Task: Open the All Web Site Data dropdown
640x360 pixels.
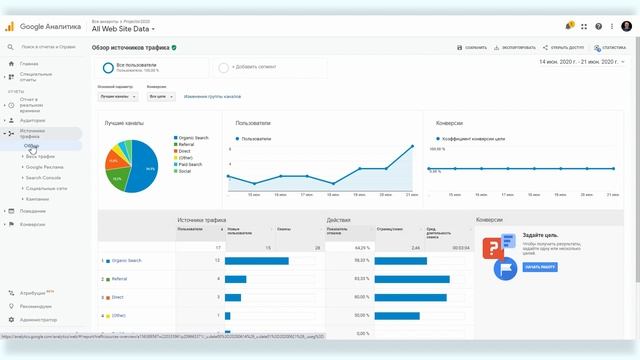Action: tap(123, 29)
